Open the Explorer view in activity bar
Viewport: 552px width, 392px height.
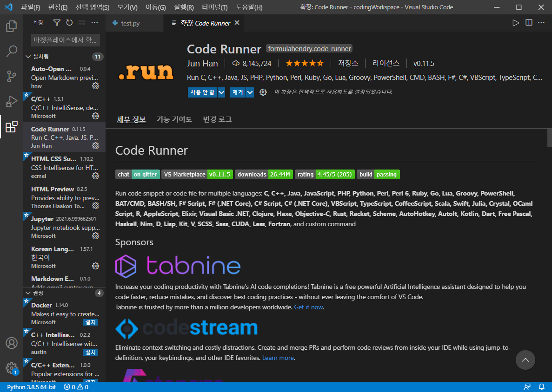(11, 26)
